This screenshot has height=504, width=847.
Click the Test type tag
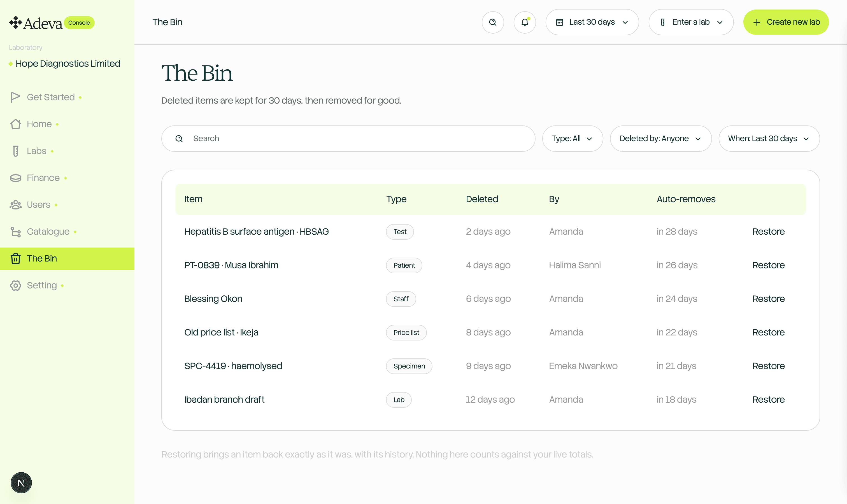[x=400, y=232]
